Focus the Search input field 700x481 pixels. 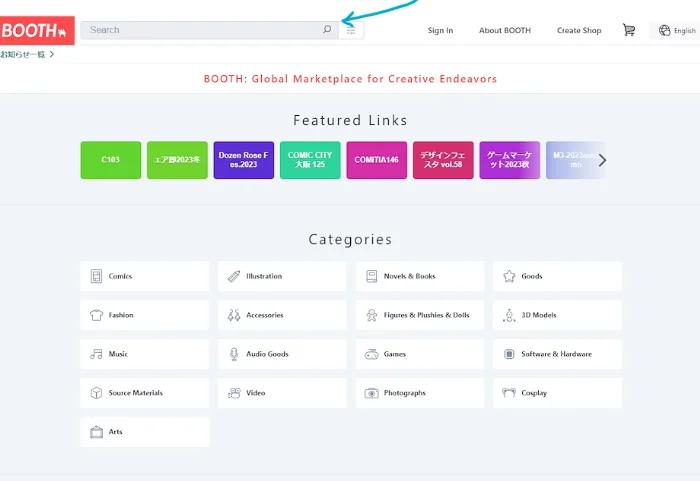point(209,30)
